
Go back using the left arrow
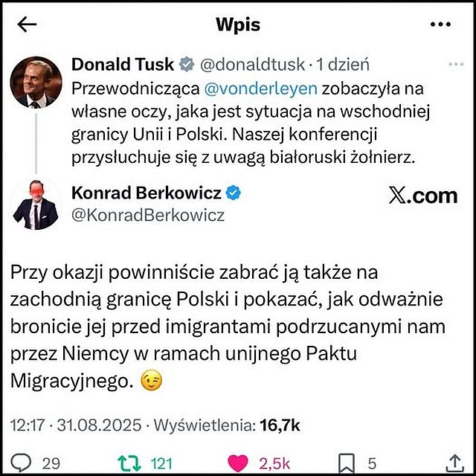pyautogui.click(x=27, y=25)
